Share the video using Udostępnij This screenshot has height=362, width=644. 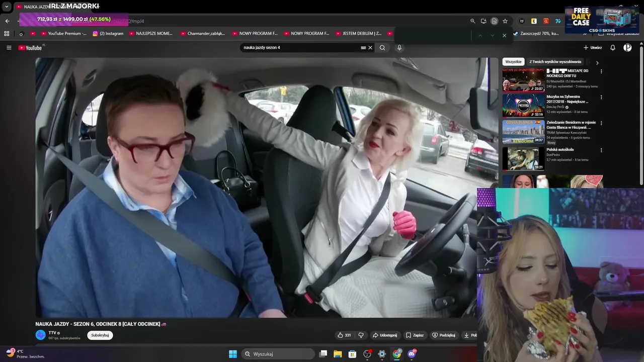[385, 335]
